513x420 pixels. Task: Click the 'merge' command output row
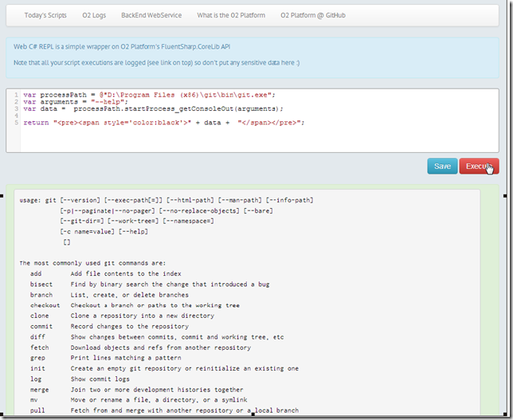pyautogui.click(x=137, y=390)
